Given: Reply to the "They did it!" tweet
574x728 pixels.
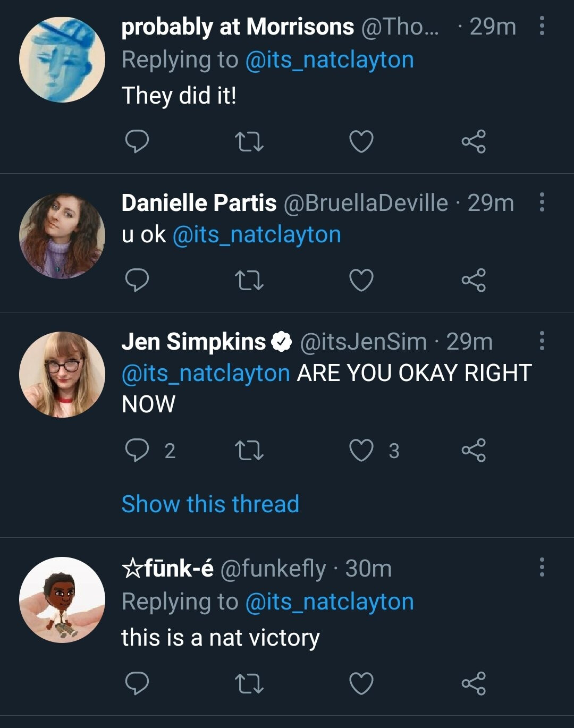Looking at the screenshot, I should (137, 141).
